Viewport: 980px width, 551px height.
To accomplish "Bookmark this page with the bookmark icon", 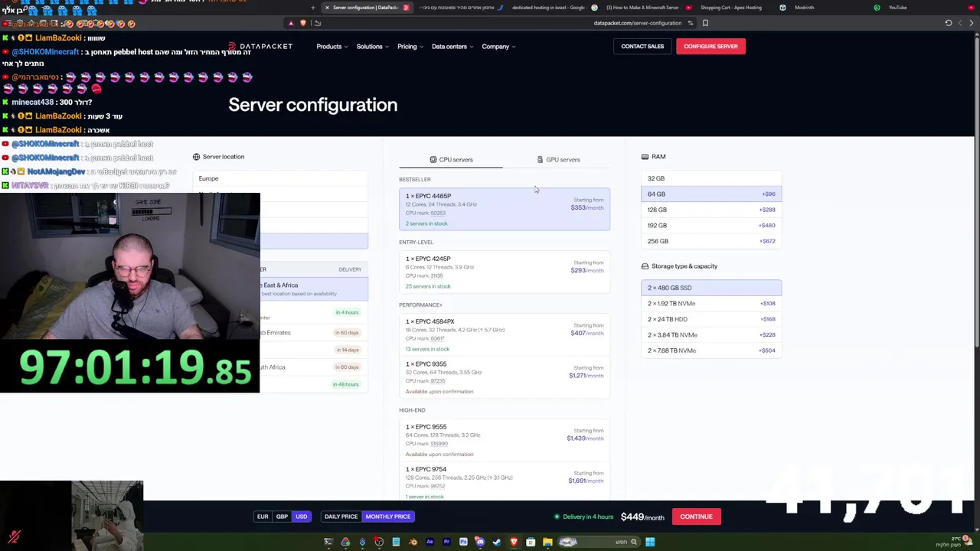I will coord(705,23).
